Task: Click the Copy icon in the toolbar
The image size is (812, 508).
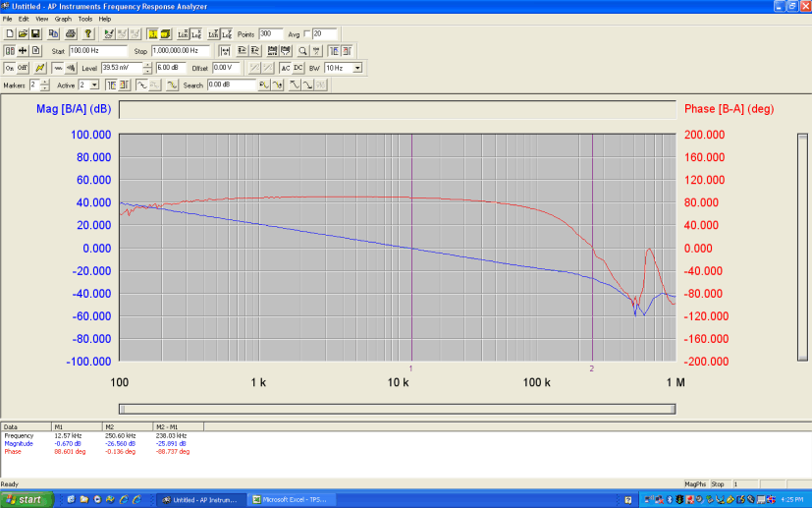Action: [x=53, y=33]
